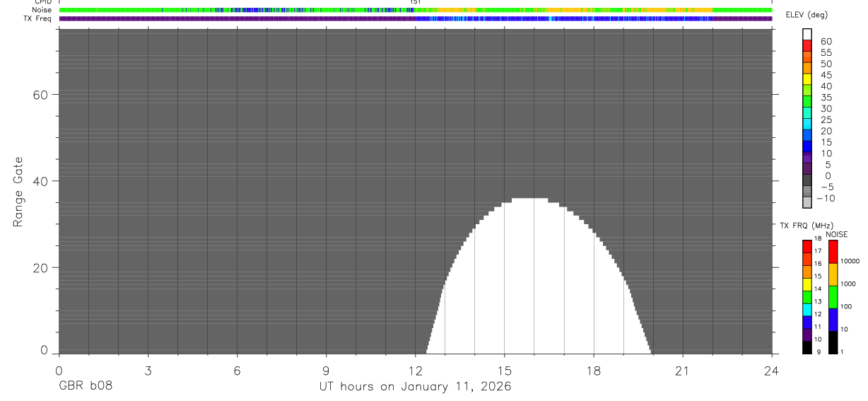Click x-axis tick label '21'
Screen dimensions: 868x401
click(683, 371)
